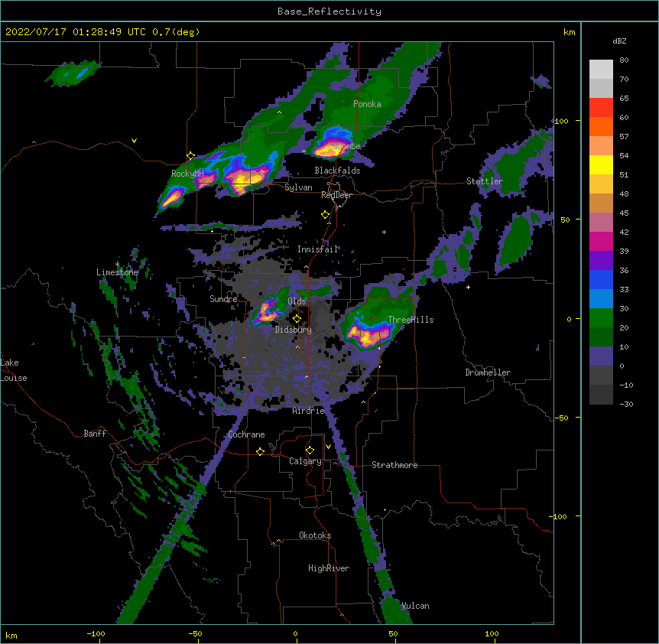Click the -30 value on the dBZ legend
Screen dimensions: 659x644
(x=626, y=404)
